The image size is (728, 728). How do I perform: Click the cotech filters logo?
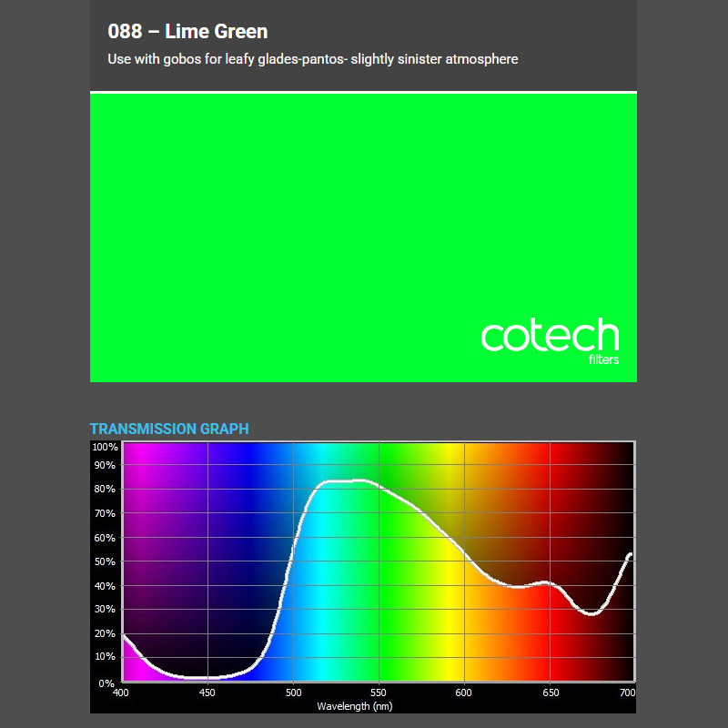click(551, 341)
